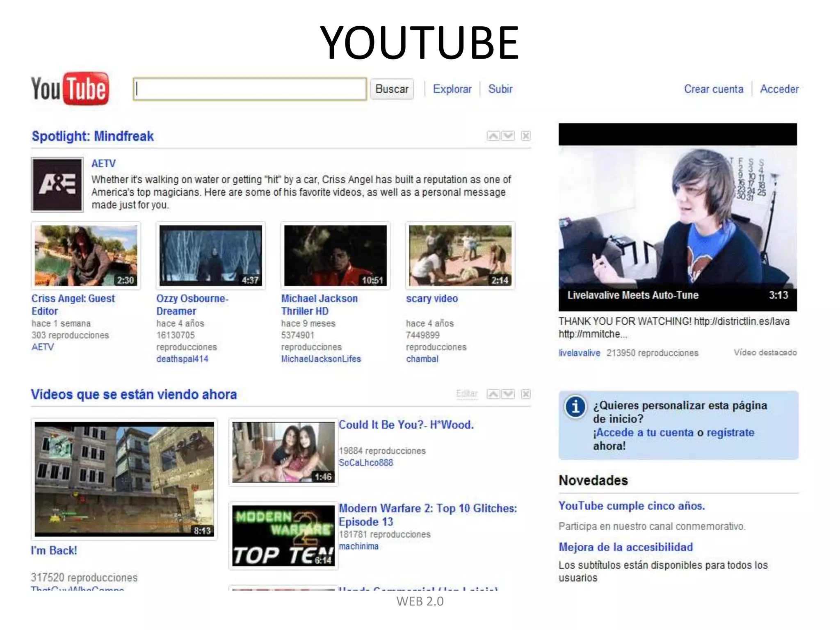Image resolution: width=840 pixels, height=630 pixels.
Task: Open livelavalive channel link
Action: [x=579, y=353]
